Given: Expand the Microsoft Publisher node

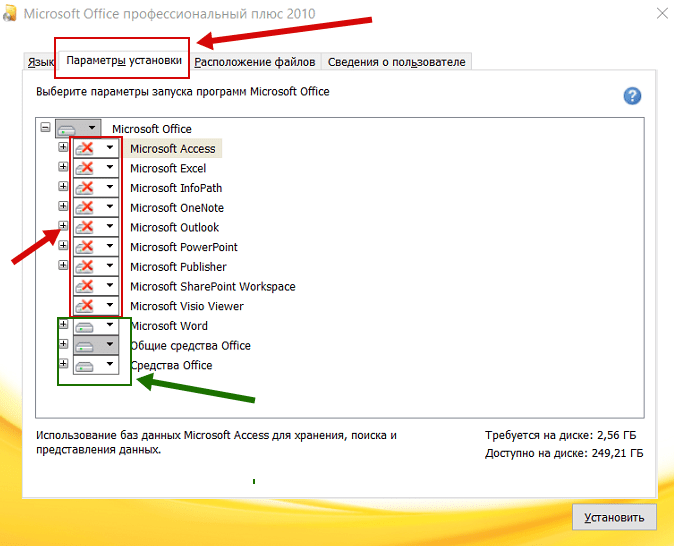Looking at the screenshot, I should click(x=63, y=265).
